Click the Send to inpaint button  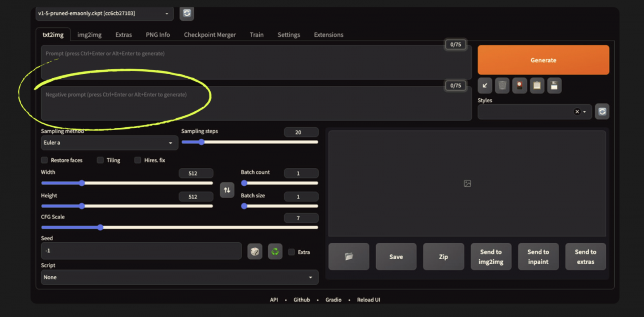pos(538,256)
